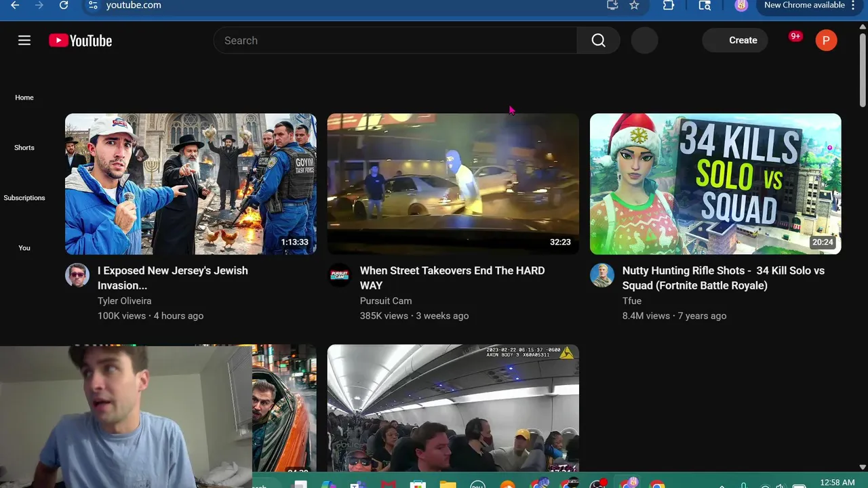Open the Chrome extensions puzzle icon
Viewport: 868px width, 488px height.
(668, 5)
